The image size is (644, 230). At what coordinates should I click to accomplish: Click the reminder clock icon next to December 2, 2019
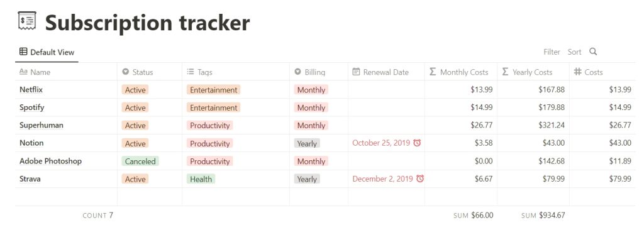tap(419, 178)
